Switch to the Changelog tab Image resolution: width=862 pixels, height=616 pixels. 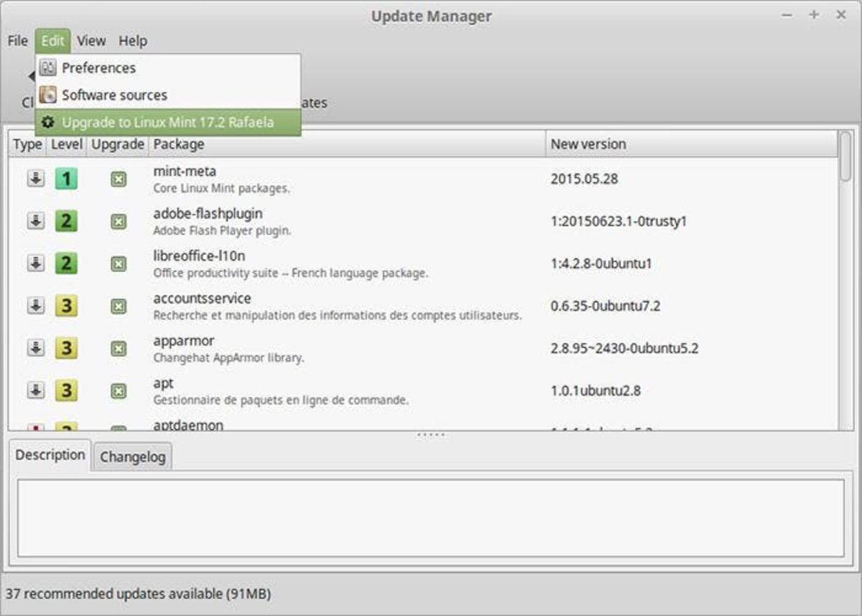point(132,457)
